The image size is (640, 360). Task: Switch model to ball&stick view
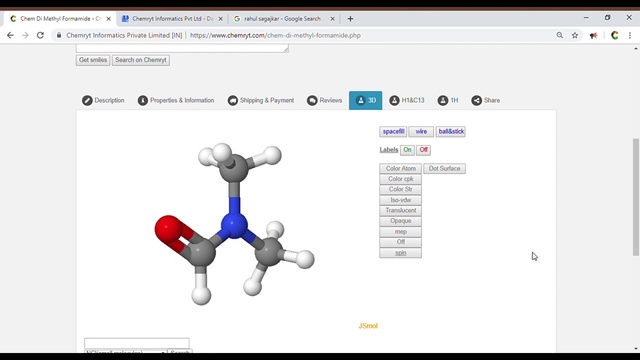(451, 131)
